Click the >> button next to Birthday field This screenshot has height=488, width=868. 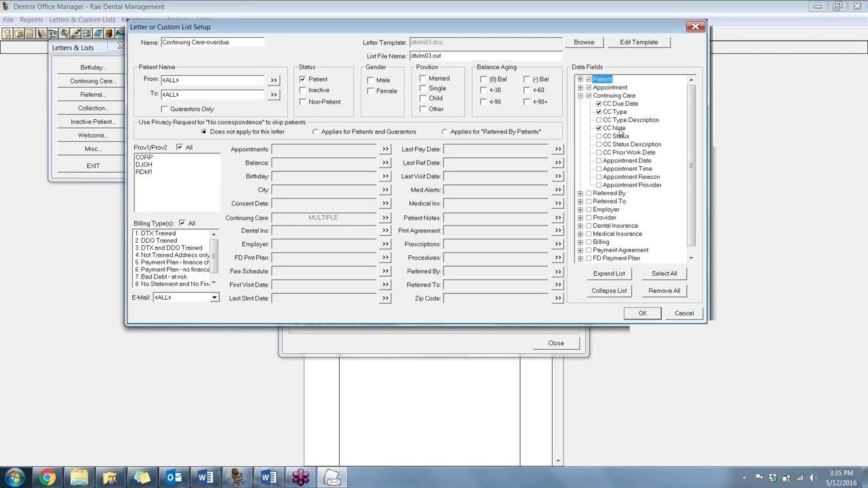385,176
